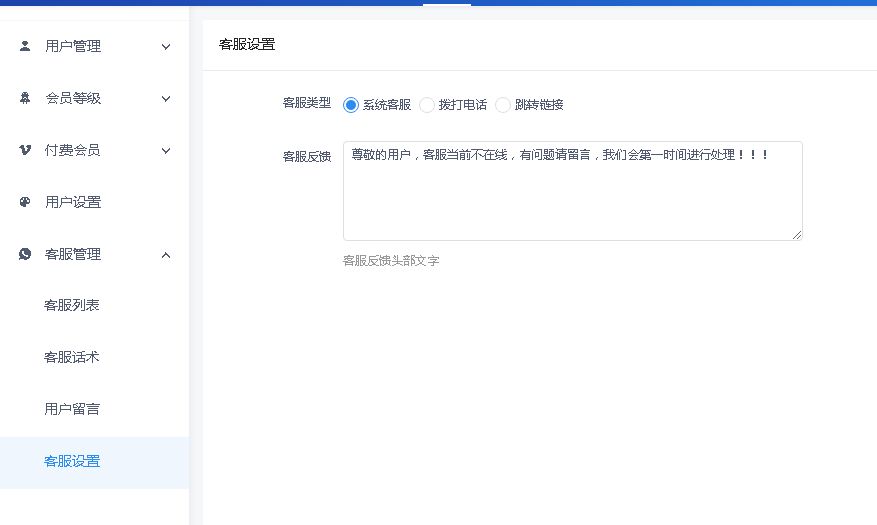Go to the 客服话术 page

pyautogui.click(x=72, y=357)
